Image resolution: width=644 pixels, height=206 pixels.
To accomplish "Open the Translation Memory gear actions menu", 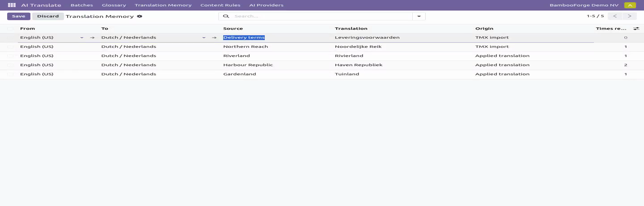I will [x=140, y=16].
